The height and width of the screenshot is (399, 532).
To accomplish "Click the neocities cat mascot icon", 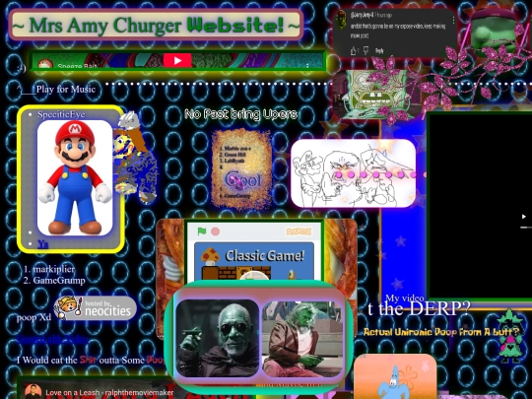I will 69,307.
